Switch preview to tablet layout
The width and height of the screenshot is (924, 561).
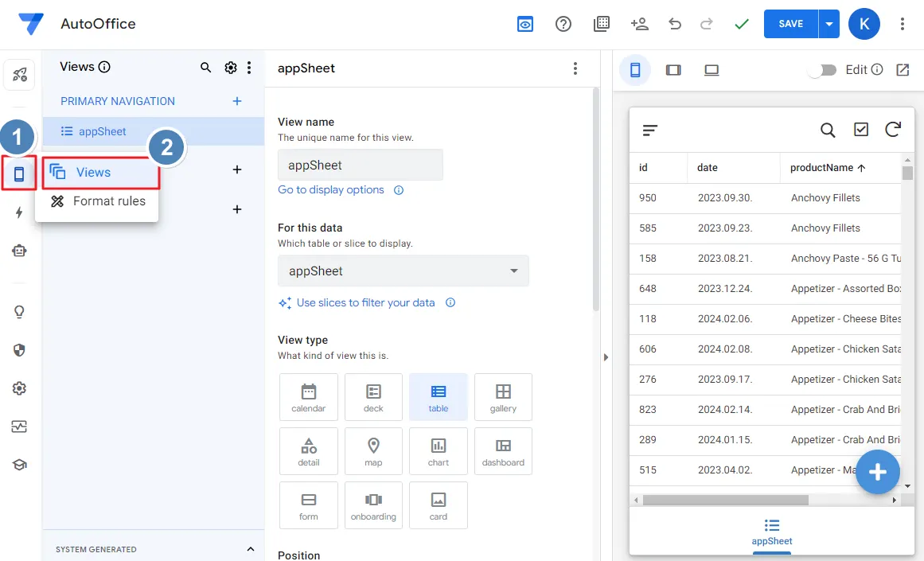tap(673, 70)
